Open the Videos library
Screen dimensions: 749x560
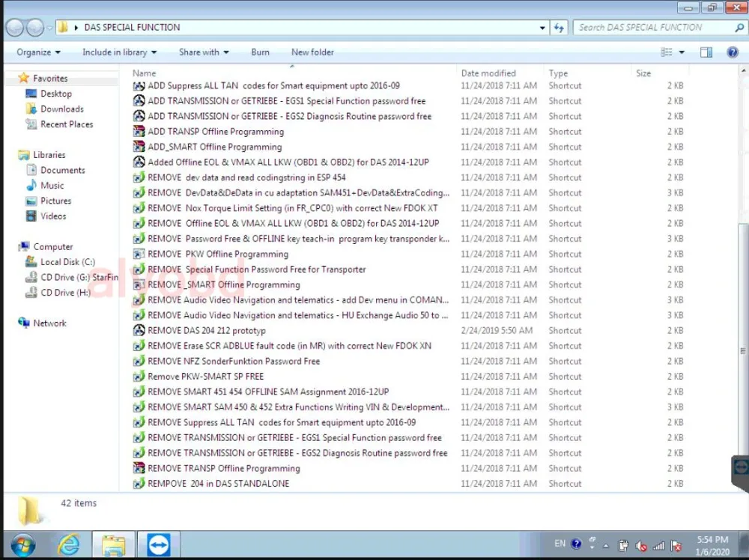click(53, 216)
